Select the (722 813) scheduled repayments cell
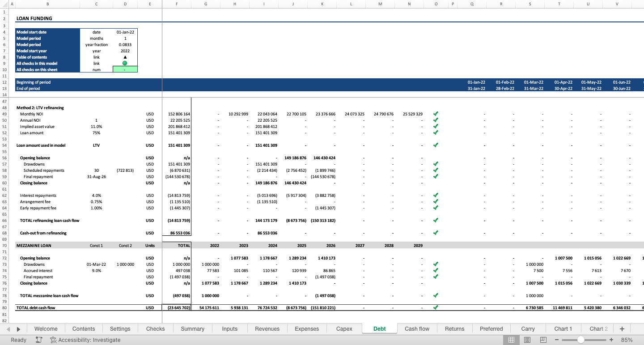The width and height of the screenshot is (644, 345). 125,170
